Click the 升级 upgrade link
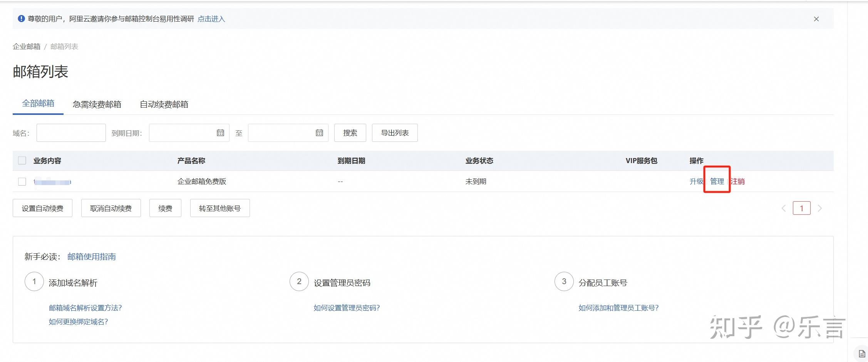This screenshot has height=362, width=868. 696,181
